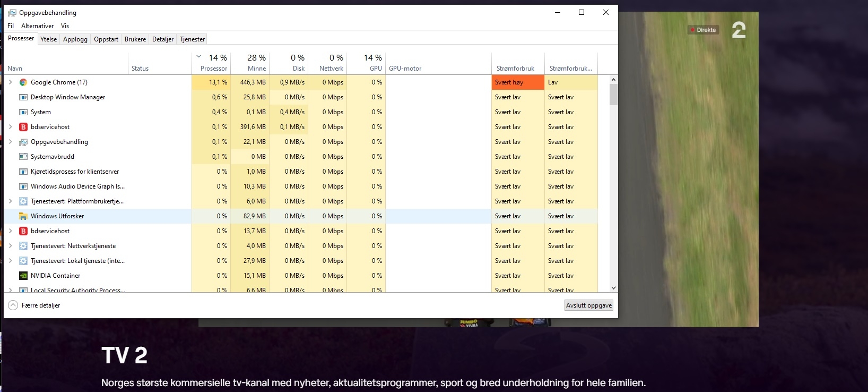The height and width of the screenshot is (392, 868).
Task: Click the NVIDIA Container icon
Action: tap(23, 276)
